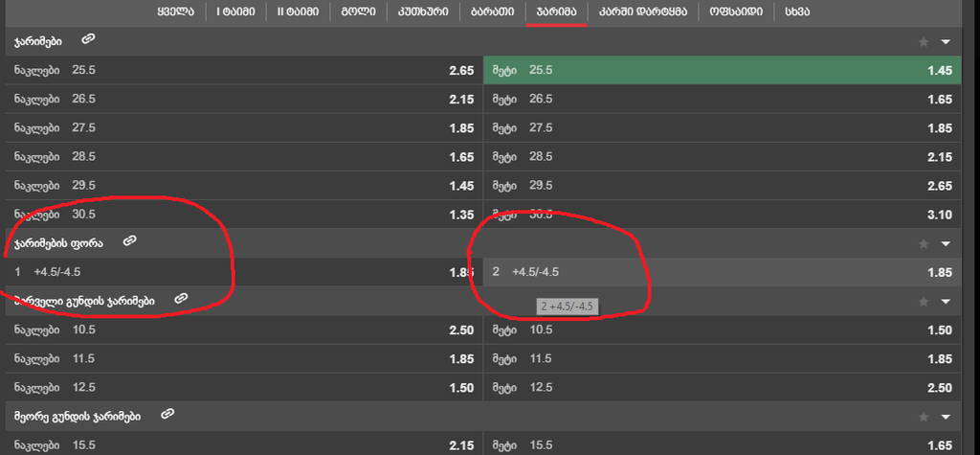Pick მეტი 26.5 at odds 1.65
Screen dimensions: 980x455
723,99
